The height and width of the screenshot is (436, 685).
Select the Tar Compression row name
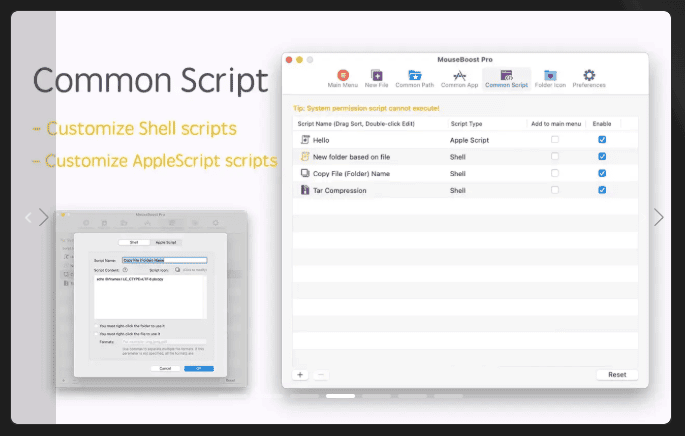[x=339, y=190]
